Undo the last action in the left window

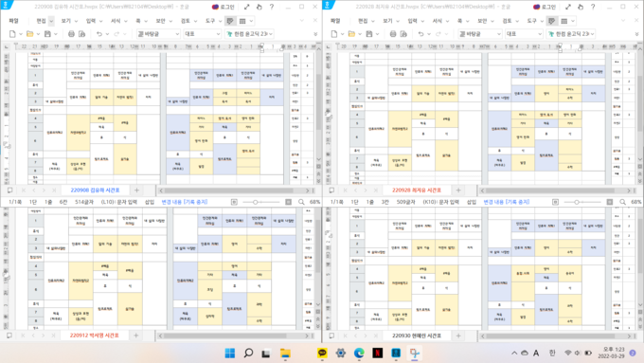(x=99, y=34)
